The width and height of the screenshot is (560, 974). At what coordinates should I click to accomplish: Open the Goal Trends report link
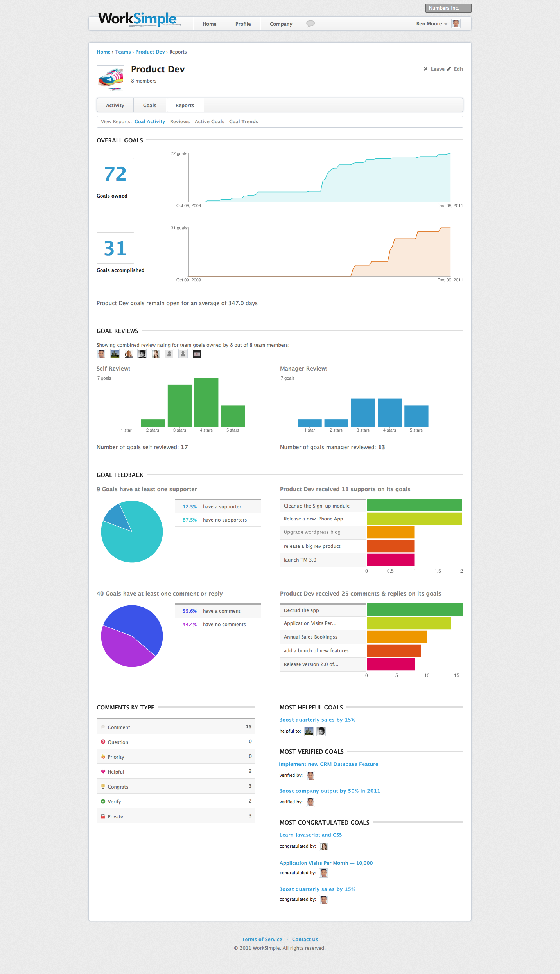244,122
